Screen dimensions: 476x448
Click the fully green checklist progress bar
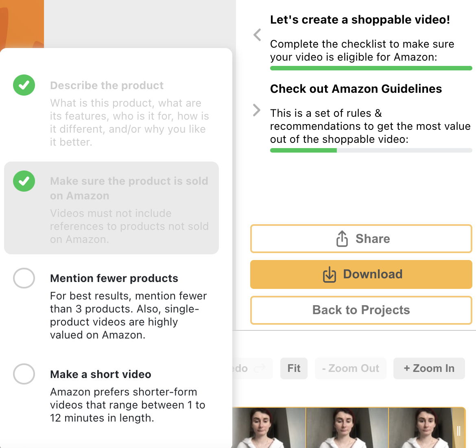click(x=371, y=68)
